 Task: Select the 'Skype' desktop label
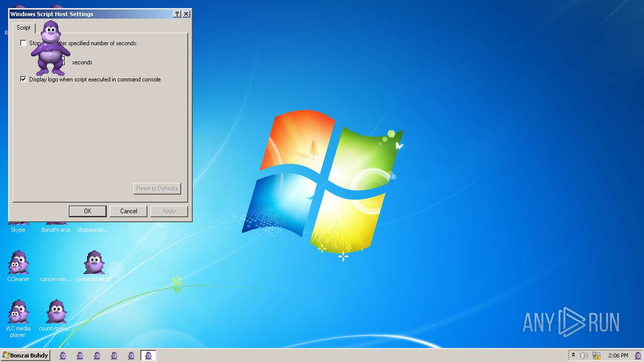click(x=18, y=230)
